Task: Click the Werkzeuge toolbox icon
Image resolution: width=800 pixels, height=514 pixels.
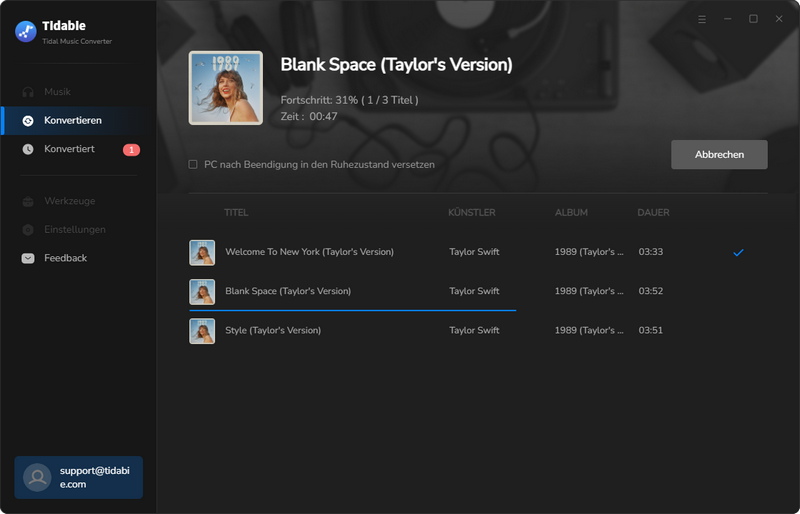Action: tap(28, 201)
